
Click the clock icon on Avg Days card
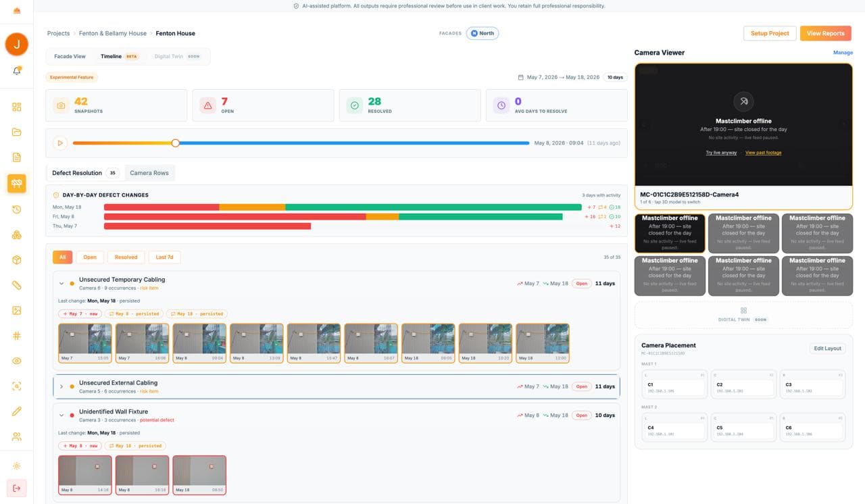pos(501,105)
